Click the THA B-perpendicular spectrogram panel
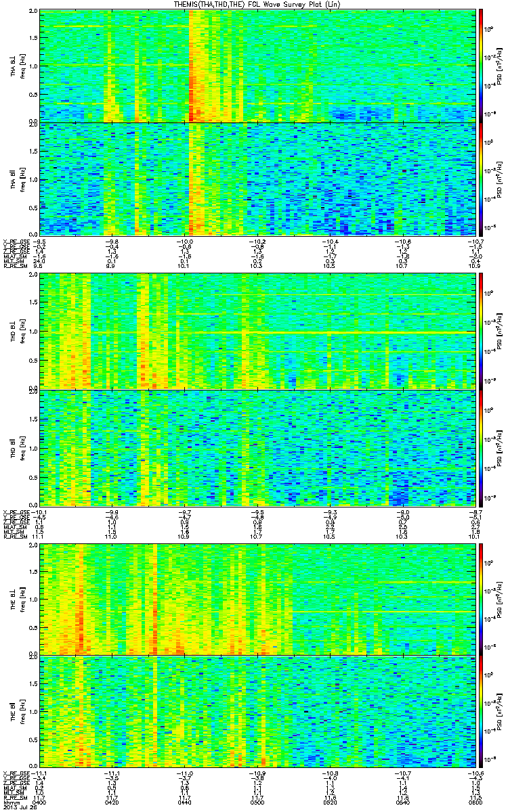Image resolution: width=508 pixels, height=812 pixels. click(x=257, y=66)
